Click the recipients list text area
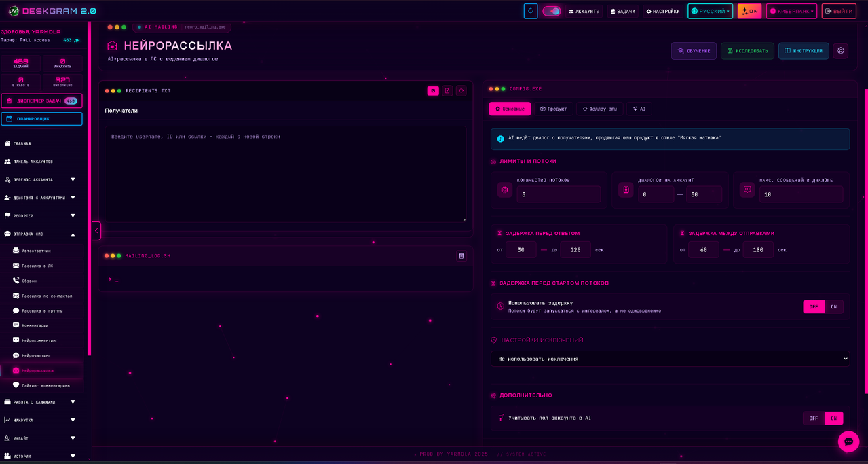 pyautogui.click(x=285, y=173)
